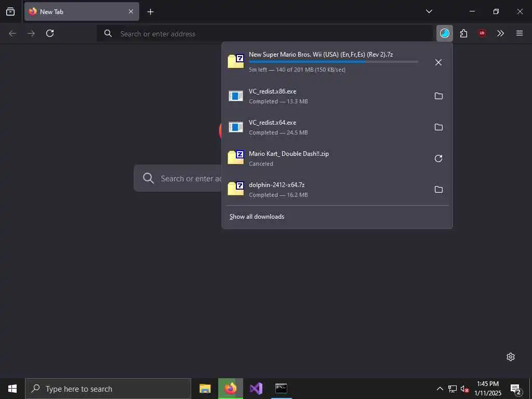Expand the list all tabs chevron
The width and height of the screenshot is (532, 399).
pyautogui.click(x=429, y=11)
